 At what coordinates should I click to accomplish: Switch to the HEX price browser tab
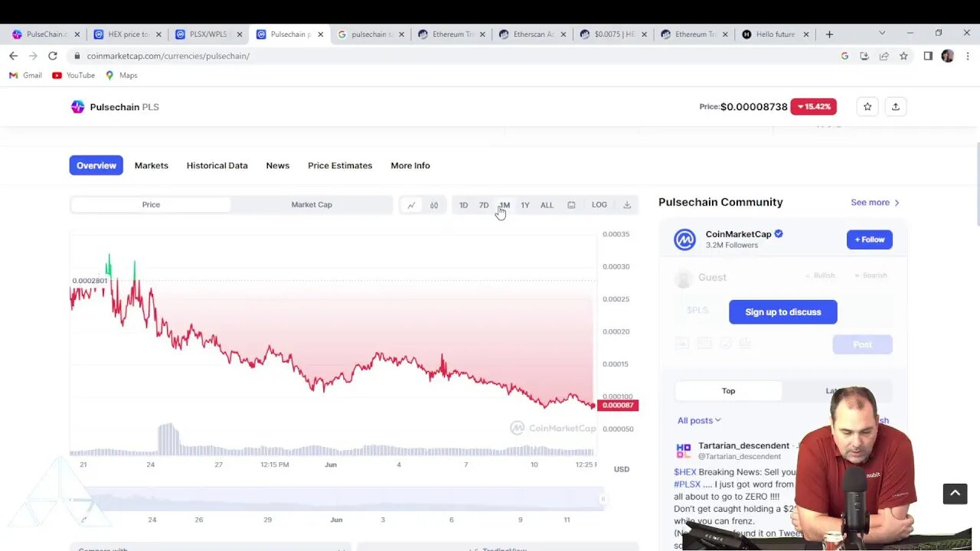click(x=127, y=34)
